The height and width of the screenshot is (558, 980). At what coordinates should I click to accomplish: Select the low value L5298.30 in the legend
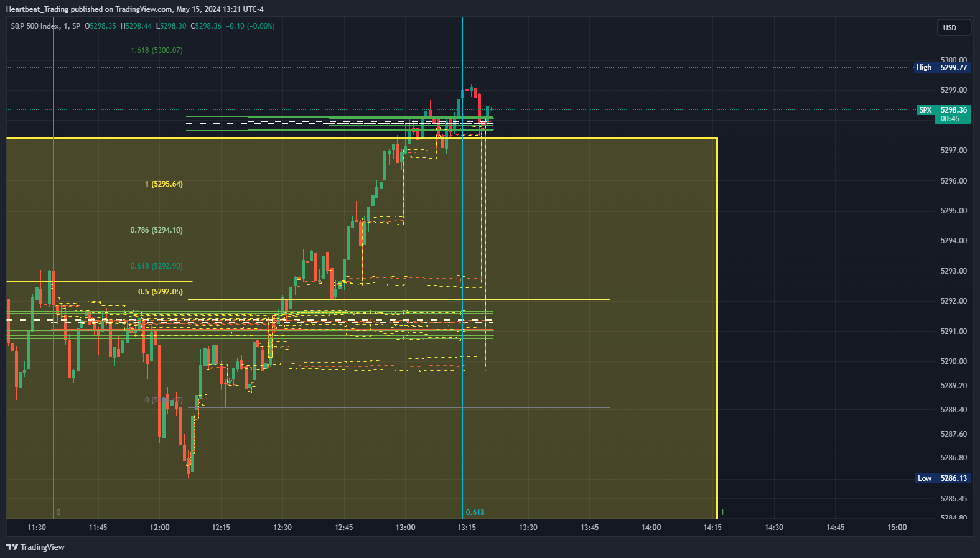pos(171,26)
